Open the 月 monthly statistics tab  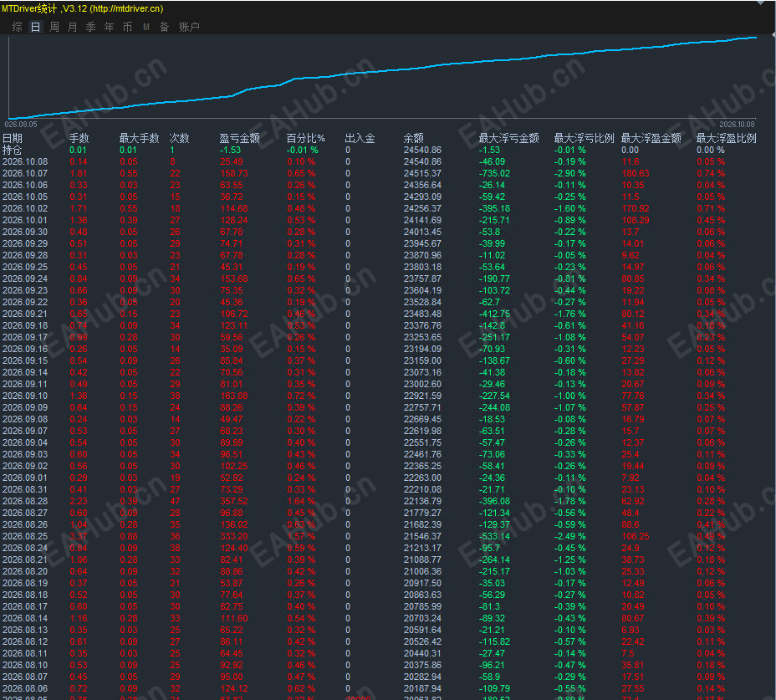72,27
